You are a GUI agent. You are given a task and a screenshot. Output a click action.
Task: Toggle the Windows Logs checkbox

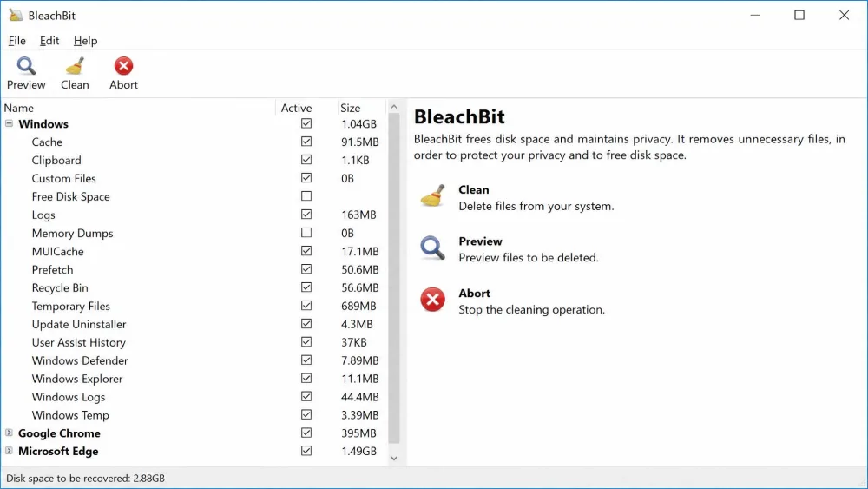[x=306, y=397]
